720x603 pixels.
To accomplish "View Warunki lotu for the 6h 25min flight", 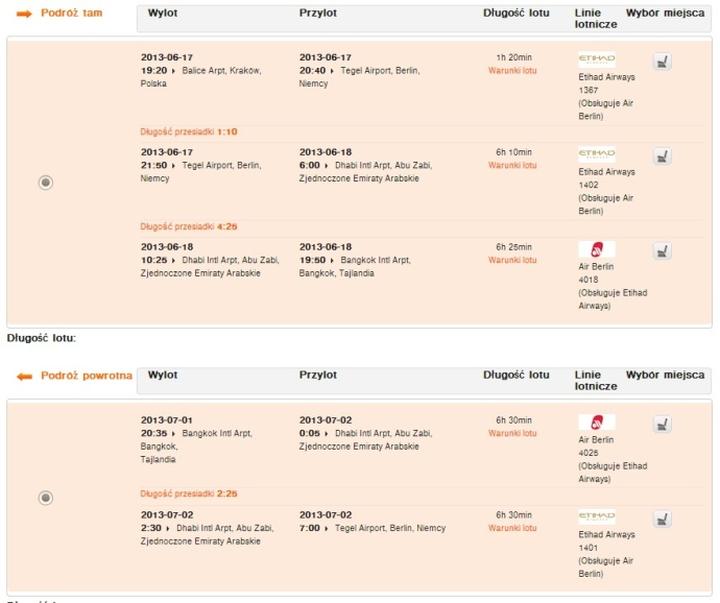I will 512,260.
